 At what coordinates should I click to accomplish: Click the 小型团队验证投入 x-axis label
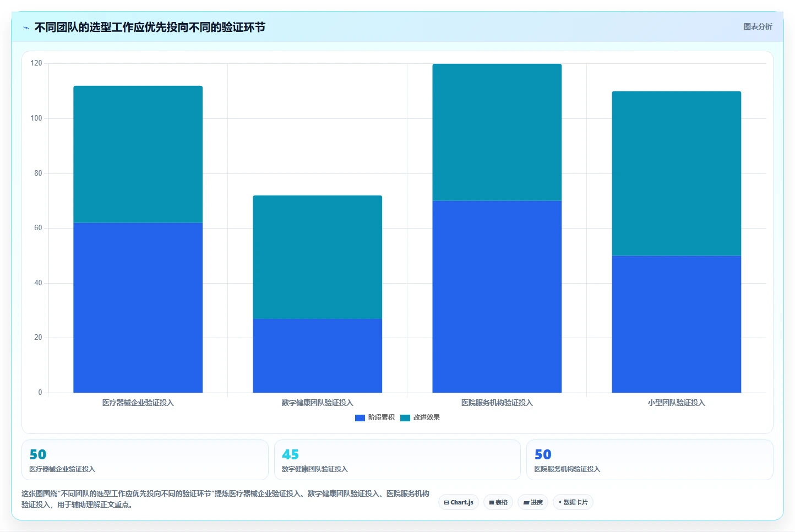click(x=677, y=403)
